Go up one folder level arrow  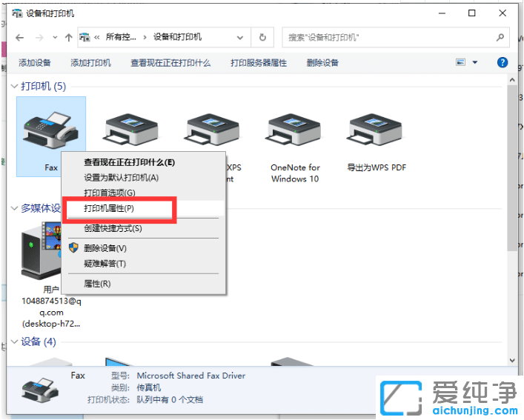(69, 37)
